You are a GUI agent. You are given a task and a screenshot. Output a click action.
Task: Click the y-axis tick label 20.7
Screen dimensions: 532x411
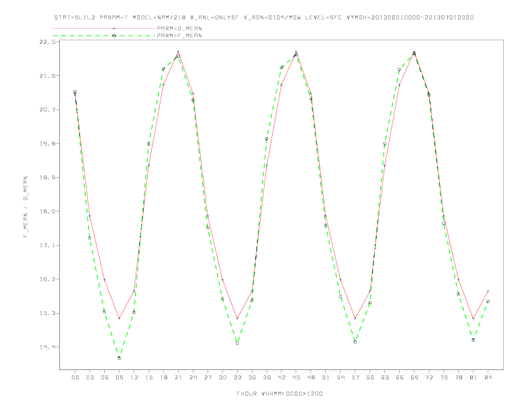pyautogui.click(x=47, y=109)
